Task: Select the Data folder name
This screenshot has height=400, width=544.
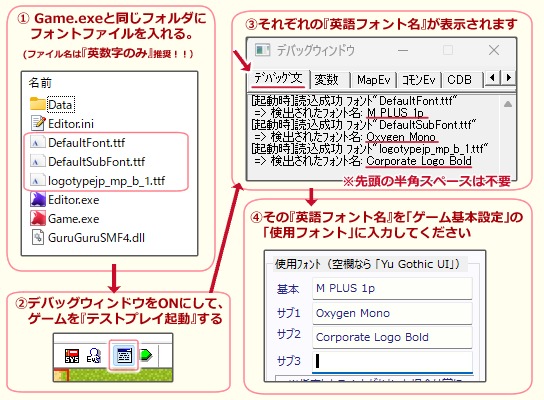Action: (x=60, y=104)
